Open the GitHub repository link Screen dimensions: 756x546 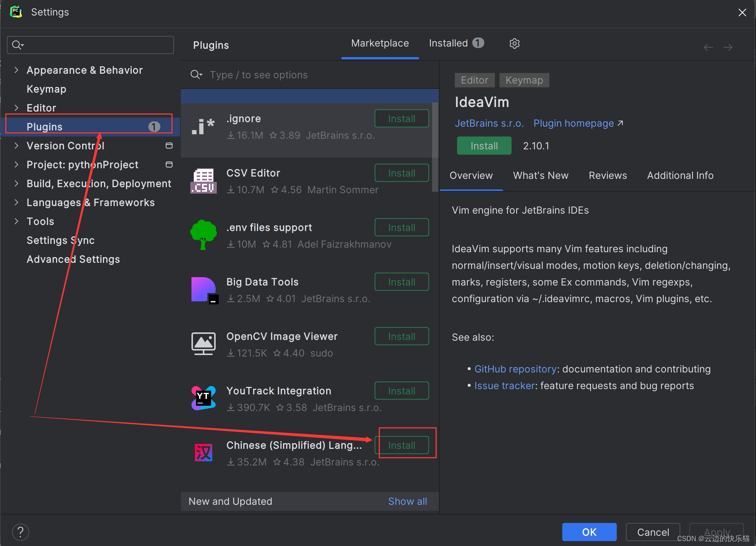515,369
